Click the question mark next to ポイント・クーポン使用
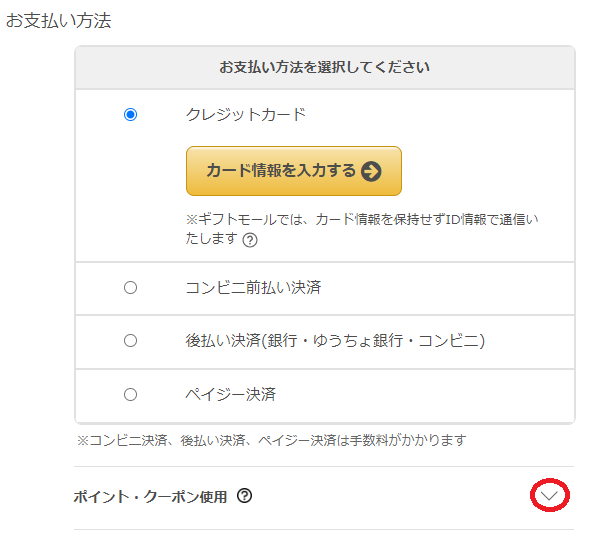This screenshot has height=545, width=602. [244, 496]
